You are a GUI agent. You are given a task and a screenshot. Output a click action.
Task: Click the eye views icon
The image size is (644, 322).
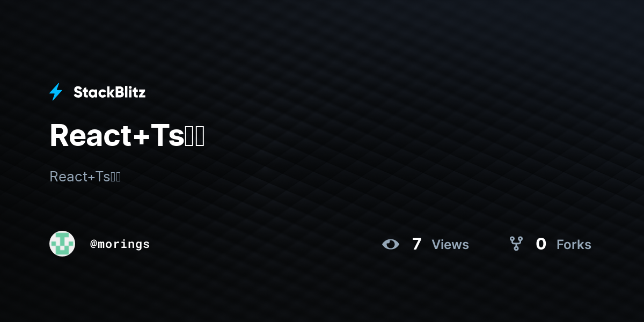[x=391, y=244]
